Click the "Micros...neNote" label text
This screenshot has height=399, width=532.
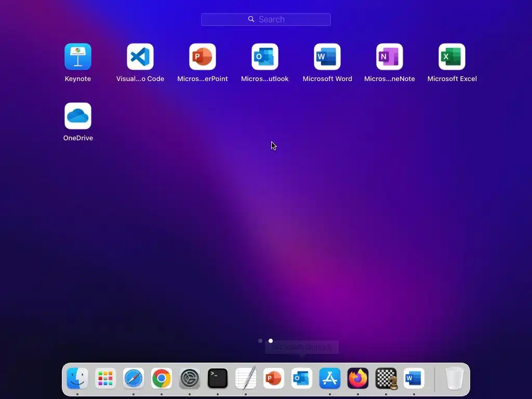[390, 79]
